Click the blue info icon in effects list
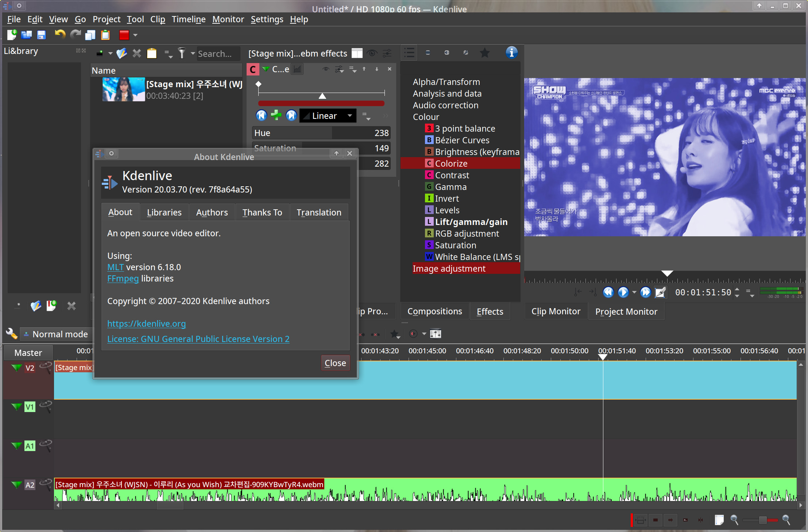808x532 pixels. pos(511,53)
